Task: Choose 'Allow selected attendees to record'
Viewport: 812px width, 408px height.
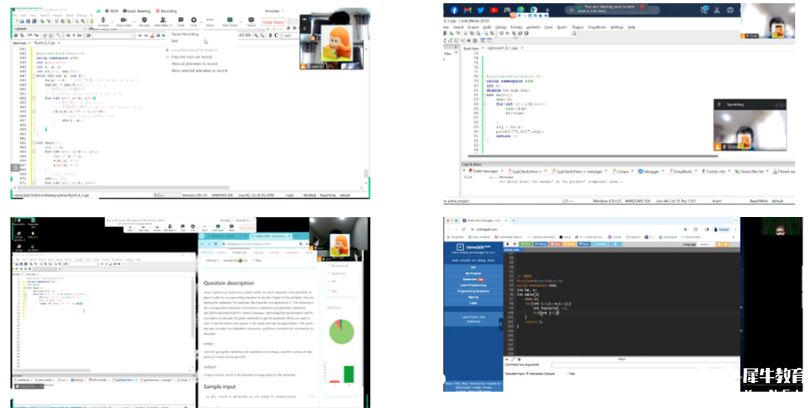Action: point(199,70)
